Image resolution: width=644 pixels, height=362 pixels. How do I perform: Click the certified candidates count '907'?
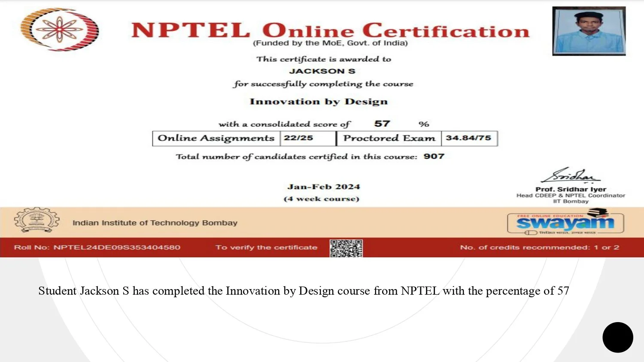coord(434,157)
